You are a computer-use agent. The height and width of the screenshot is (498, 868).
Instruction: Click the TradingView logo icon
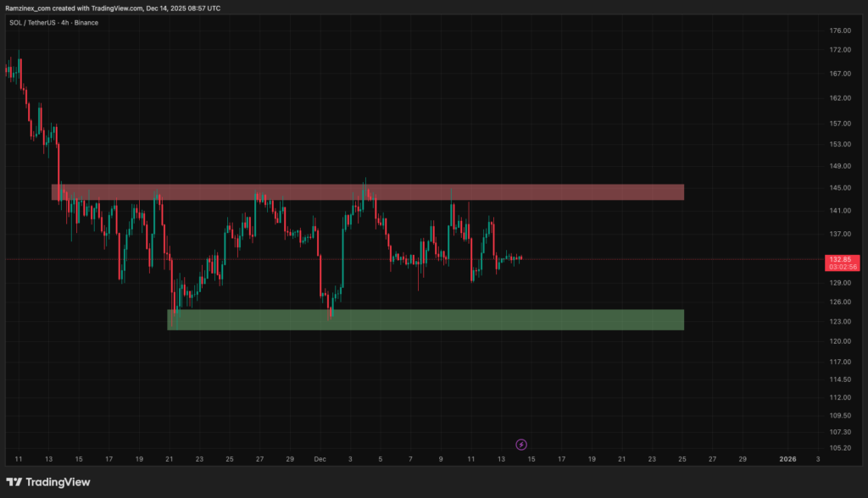pyautogui.click(x=15, y=482)
